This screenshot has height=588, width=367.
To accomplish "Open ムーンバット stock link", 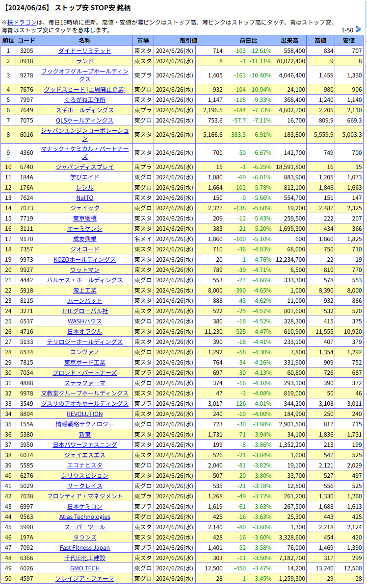I will tap(84, 300).
